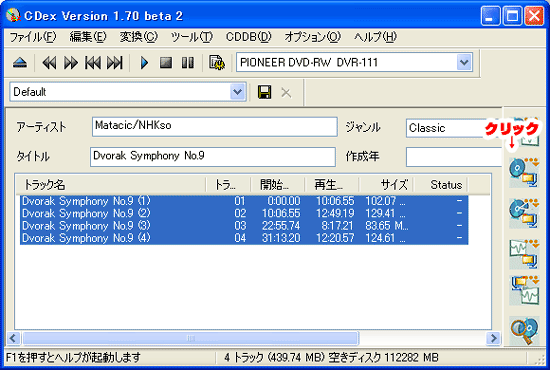The height and width of the screenshot is (370, 550).
Task: Click the 開始... start time column header
Action: coord(277,184)
